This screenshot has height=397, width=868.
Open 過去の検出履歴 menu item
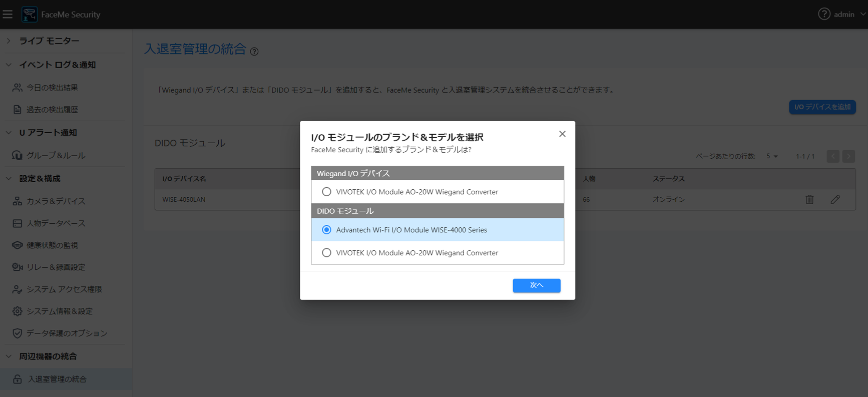click(52, 110)
